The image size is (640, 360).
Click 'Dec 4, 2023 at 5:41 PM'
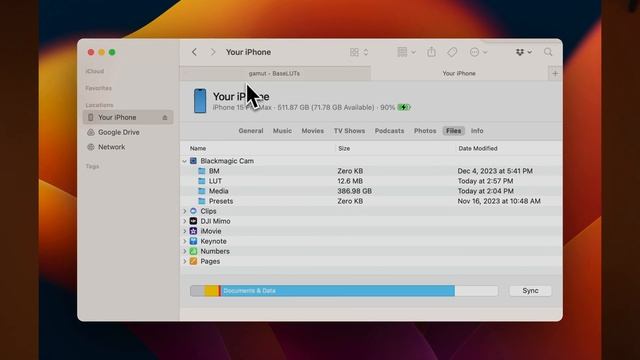[495, 171]
